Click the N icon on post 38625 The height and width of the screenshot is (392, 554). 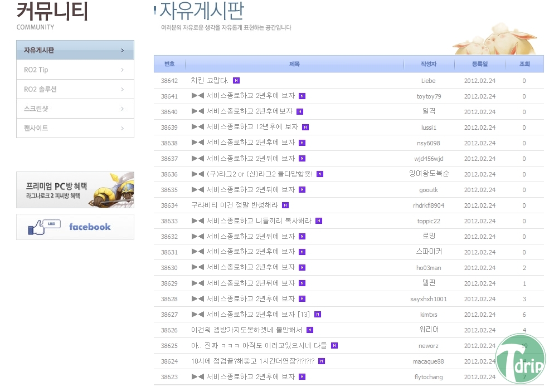(334, 346)
